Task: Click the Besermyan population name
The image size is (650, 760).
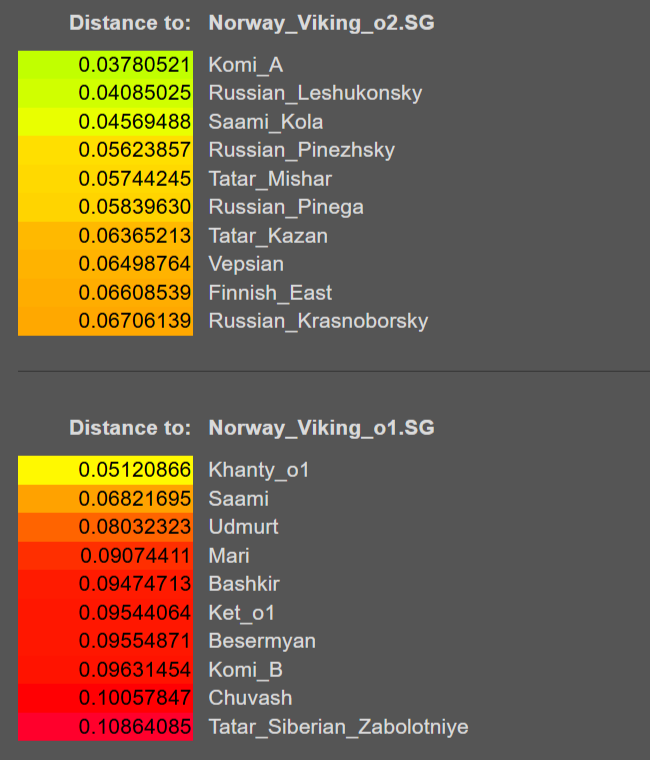Action: [262, 641]
